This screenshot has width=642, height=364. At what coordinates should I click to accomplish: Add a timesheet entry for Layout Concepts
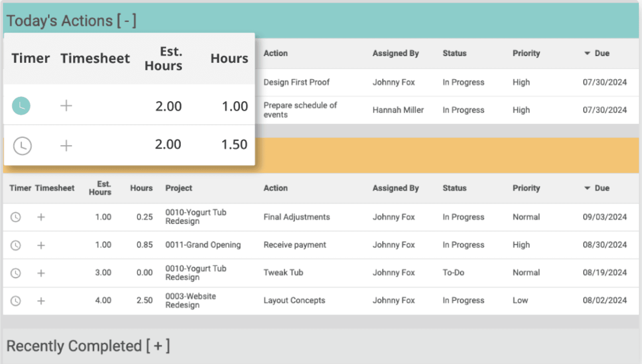coord(41,300)
